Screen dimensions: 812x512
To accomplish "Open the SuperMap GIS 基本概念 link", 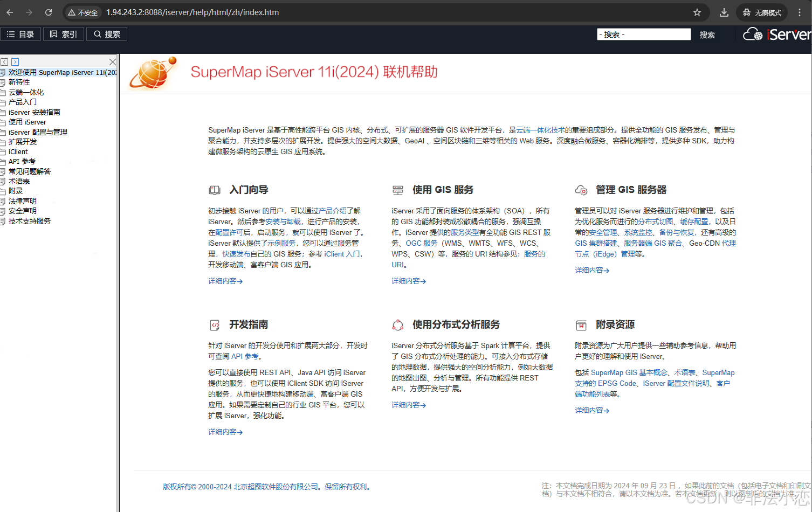I will click(629, 372).
